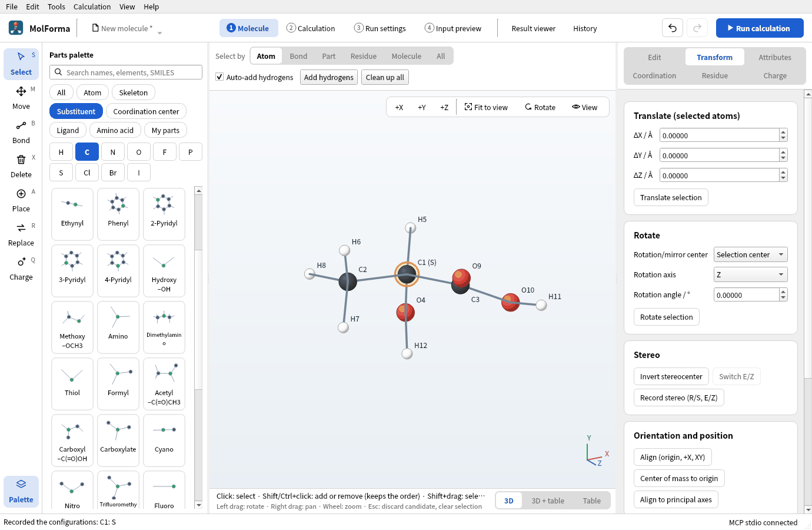Click Fit to view in viewport toolbar
Viewport: 812px width, 530px height.
[x=486, y=107]
